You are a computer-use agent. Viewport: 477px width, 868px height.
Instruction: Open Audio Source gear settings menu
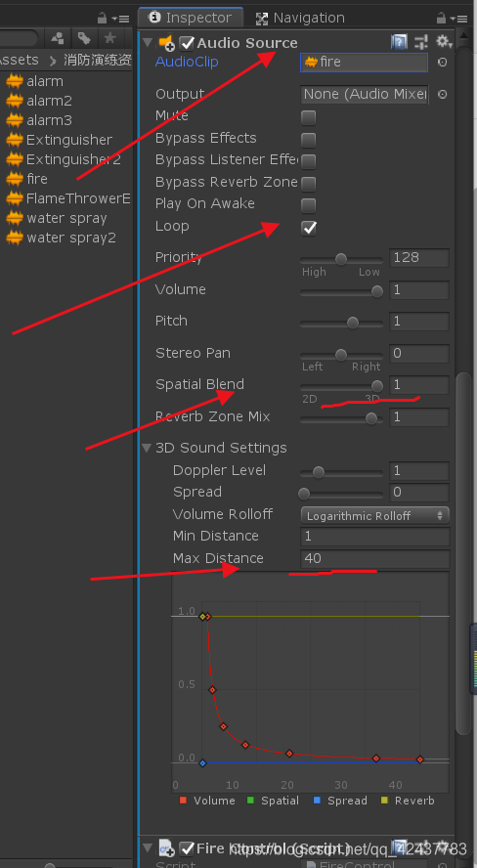[x=444, y=42]
